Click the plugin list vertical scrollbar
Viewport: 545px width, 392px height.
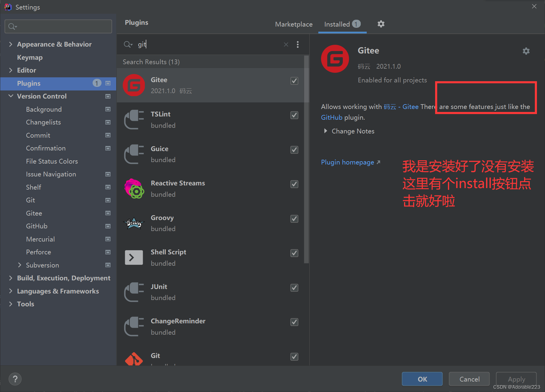coord(306,159)
